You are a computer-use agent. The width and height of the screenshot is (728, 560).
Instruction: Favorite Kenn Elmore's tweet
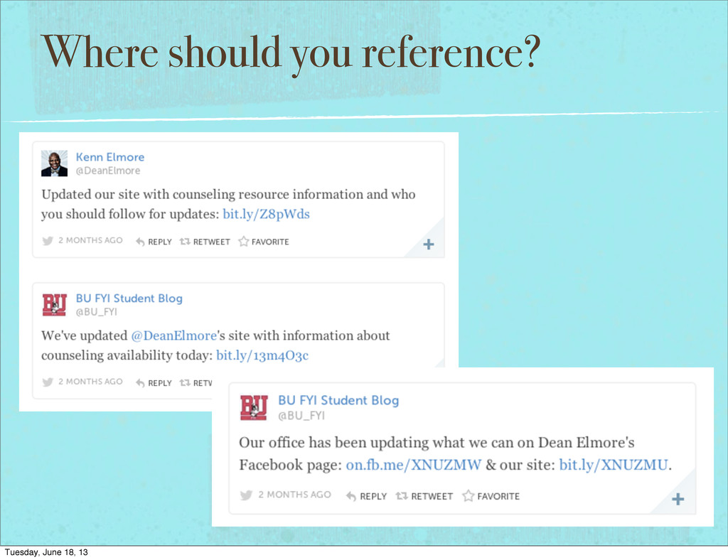pyautogui.click(x=270, y=242)
